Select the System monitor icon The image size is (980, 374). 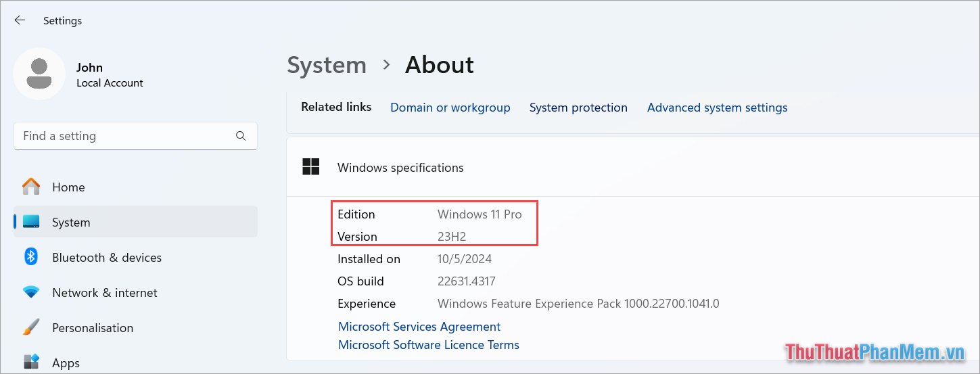click(x=31, y=222)
